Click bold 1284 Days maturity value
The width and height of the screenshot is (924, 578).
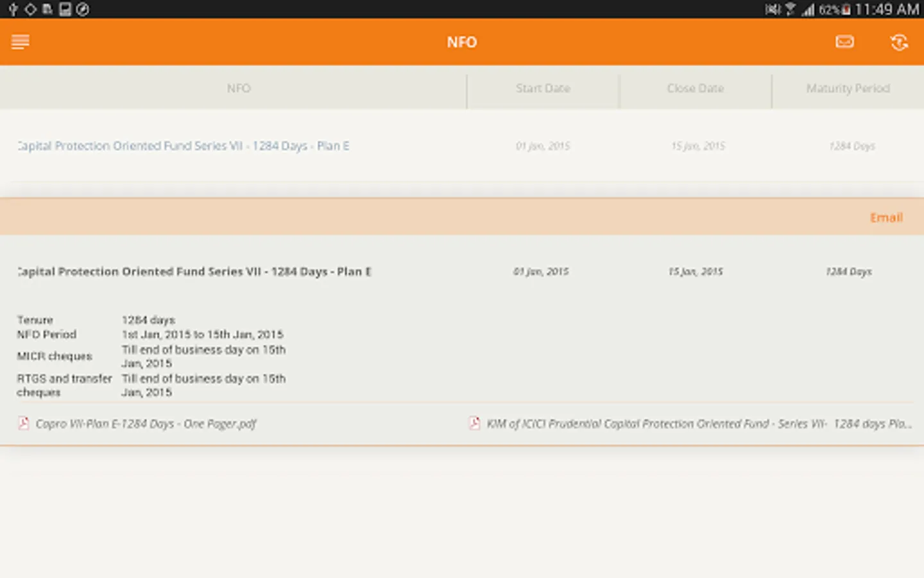click(848, 272)
